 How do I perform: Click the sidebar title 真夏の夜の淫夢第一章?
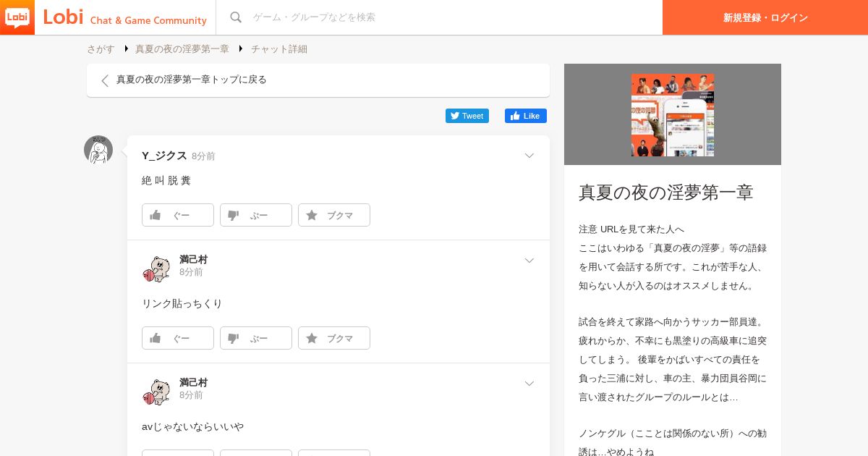(666, 193)
